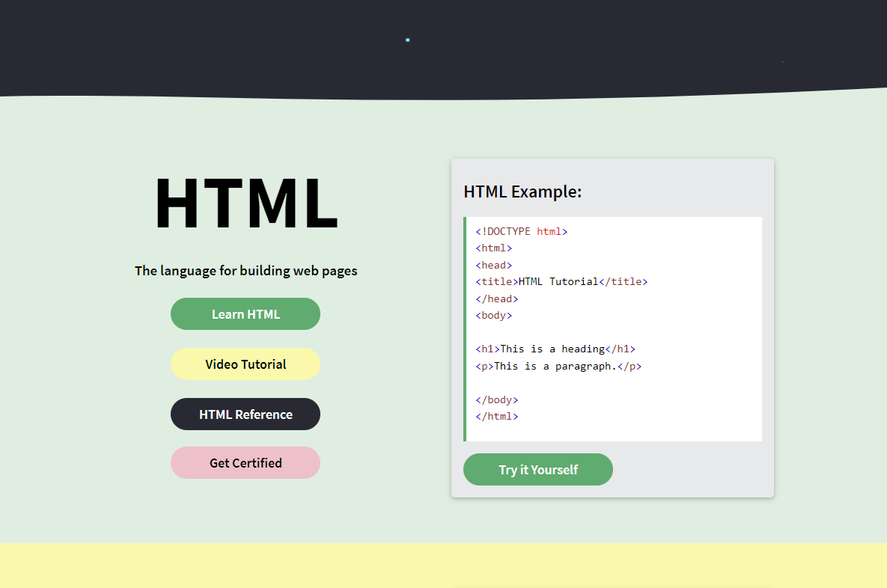Click the closing </head> tag line
887x588 pixels.
pos(497,299)
